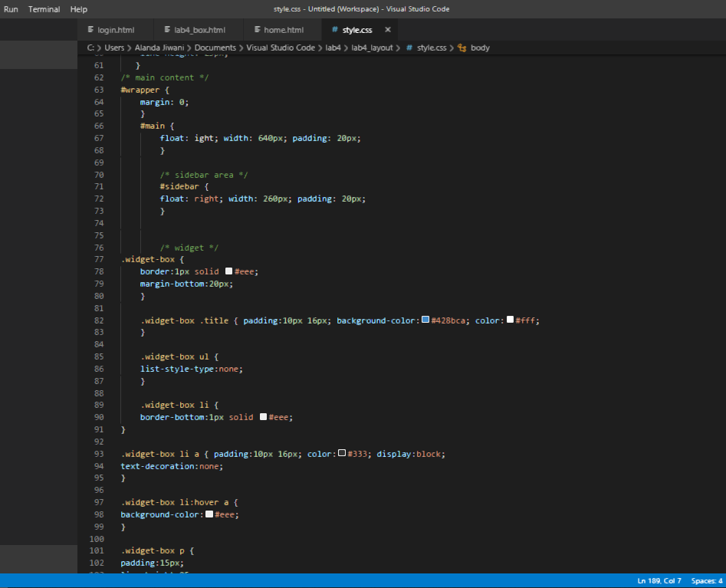
Task: Open the Alanda Jiwani breadcrumb folder
Action: tap(159, 48)
